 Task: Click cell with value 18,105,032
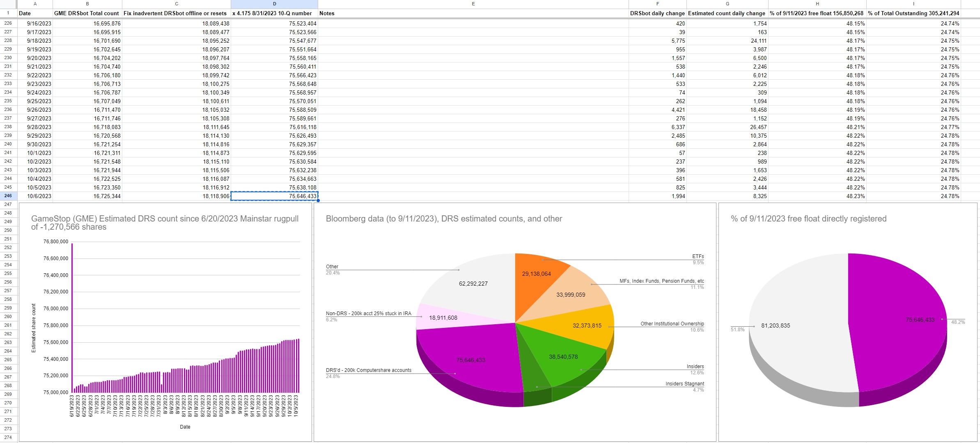click(177, 110)
